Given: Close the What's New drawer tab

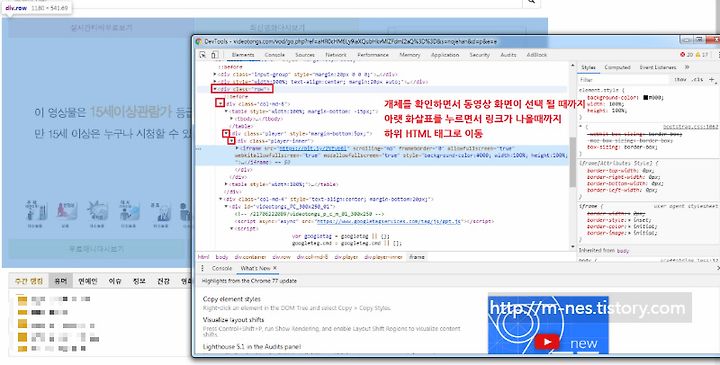Looking at the screenshot, I should (x=275, y=268).
